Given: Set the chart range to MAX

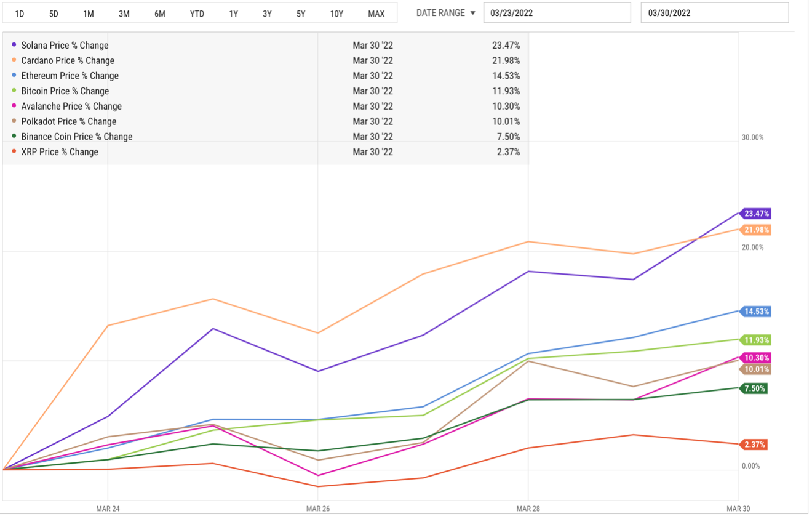Looking at the screenshot, I should point(376,14).
